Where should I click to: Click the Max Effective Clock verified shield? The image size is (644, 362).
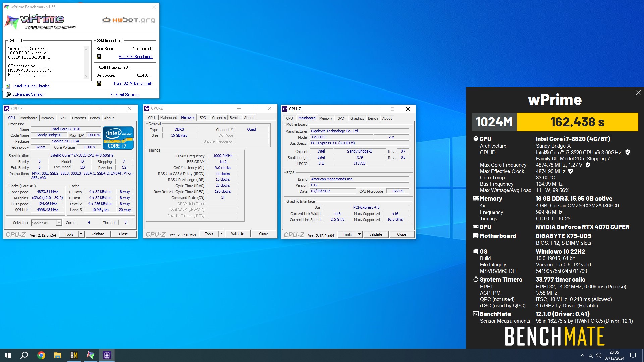571,171
